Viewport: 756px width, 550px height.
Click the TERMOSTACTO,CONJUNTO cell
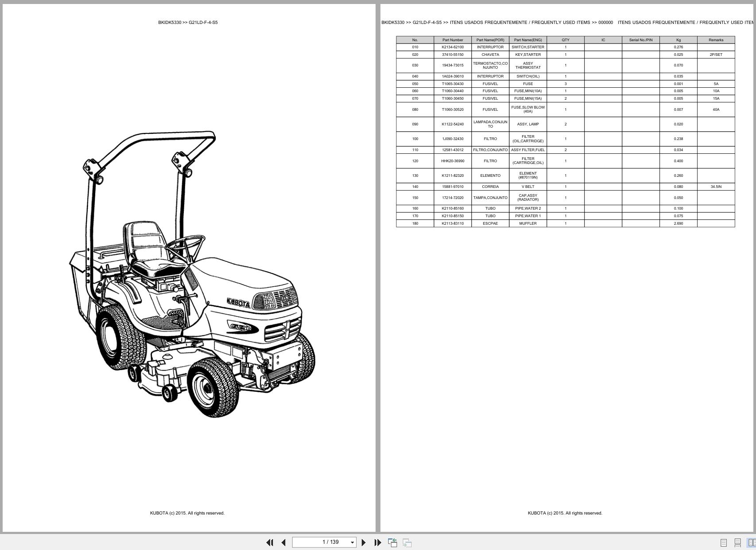[490, 65]
